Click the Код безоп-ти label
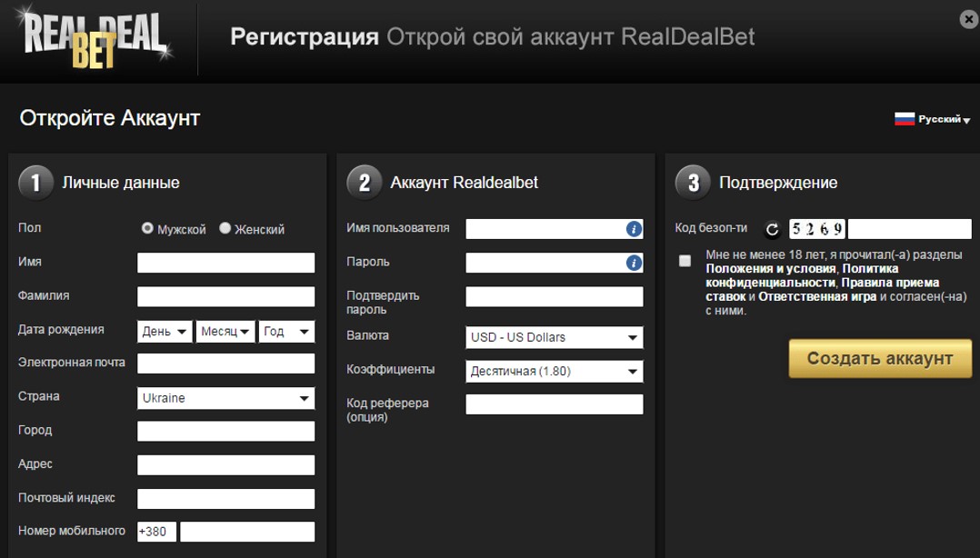This screenshot has width=980, height=558. 711,228
